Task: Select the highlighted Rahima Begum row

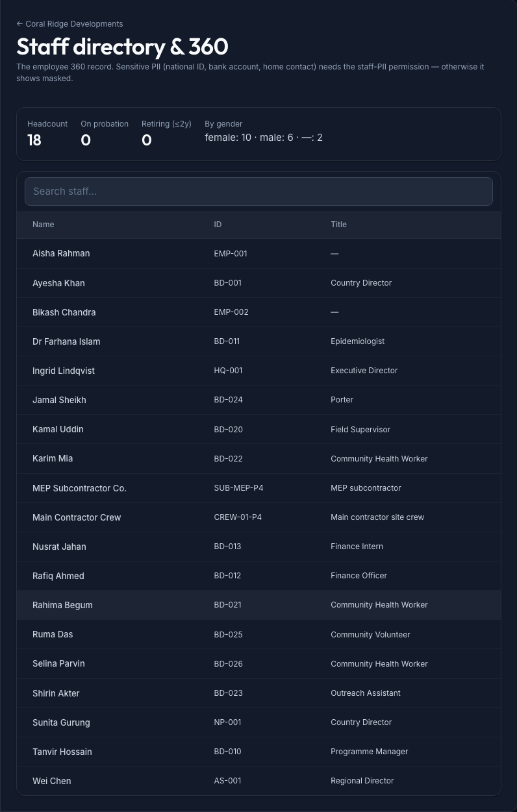Action: point(258,605)
